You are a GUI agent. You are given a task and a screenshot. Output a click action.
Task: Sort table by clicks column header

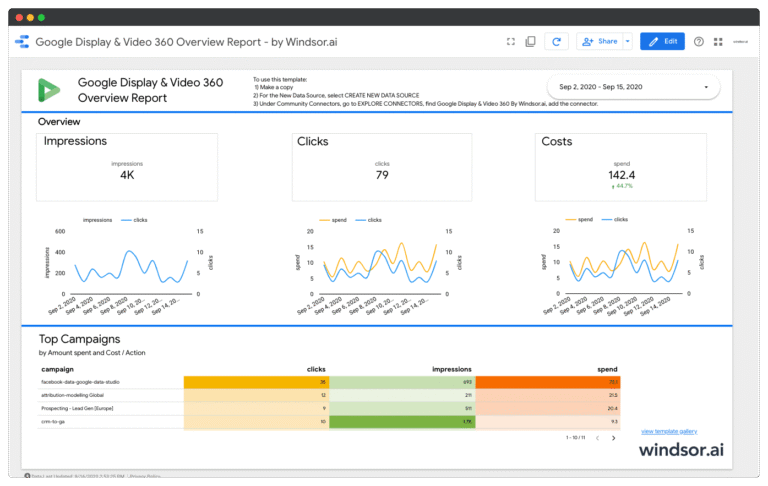316,369
